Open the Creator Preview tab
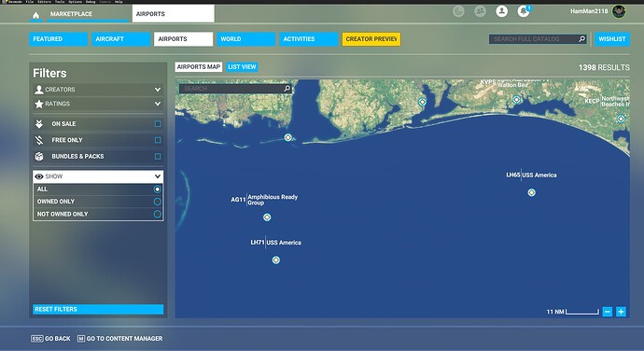This screenshot has height=351, width=644. (371, 39)
